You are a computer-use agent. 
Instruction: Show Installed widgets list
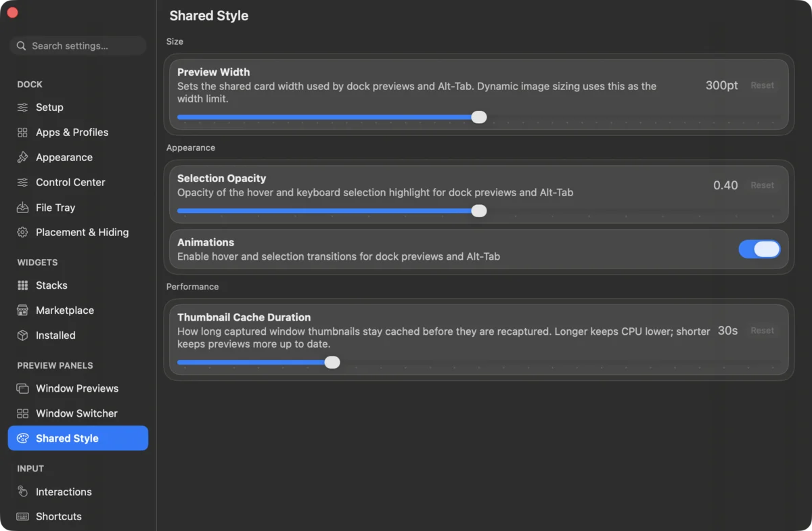tap(78, 336)
